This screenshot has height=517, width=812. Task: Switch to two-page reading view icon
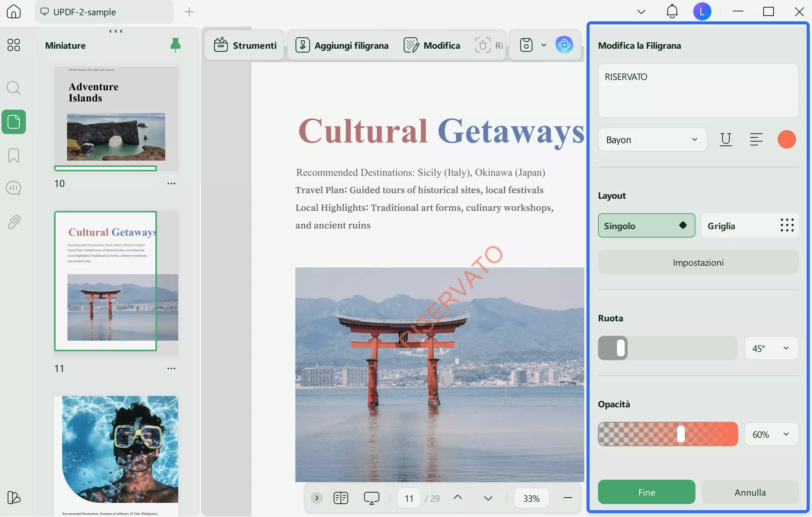click(340, 498)
